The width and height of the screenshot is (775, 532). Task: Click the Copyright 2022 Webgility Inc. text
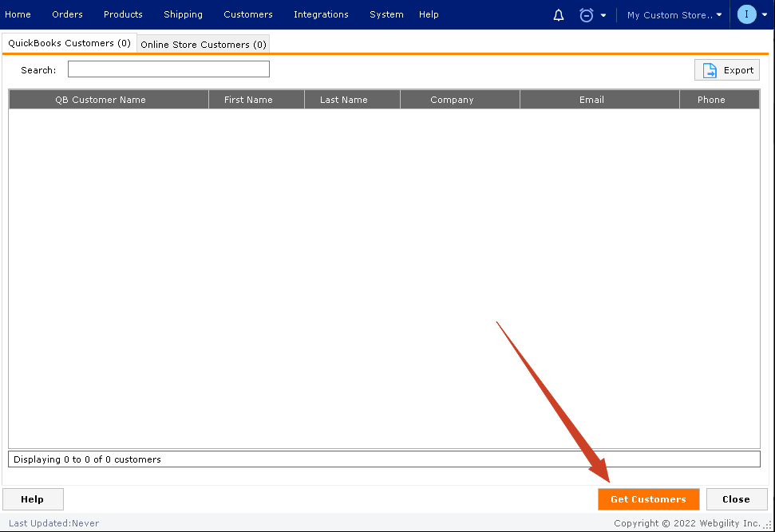tap(687, 523)
